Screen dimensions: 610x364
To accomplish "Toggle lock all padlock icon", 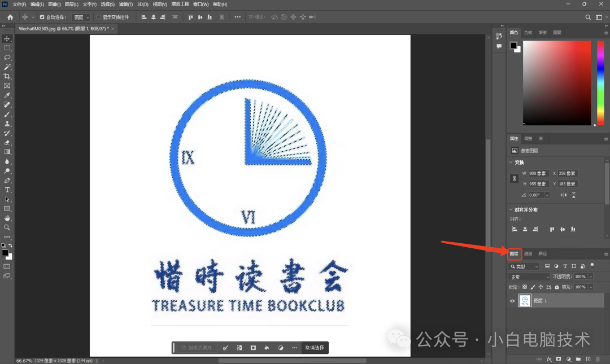I will coord(557,287).
